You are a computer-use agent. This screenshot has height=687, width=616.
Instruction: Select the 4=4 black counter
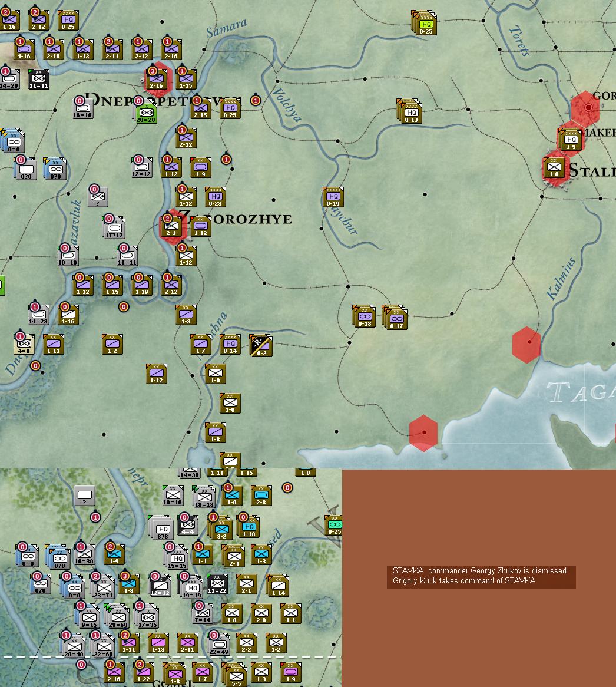[x=188, y=525]
